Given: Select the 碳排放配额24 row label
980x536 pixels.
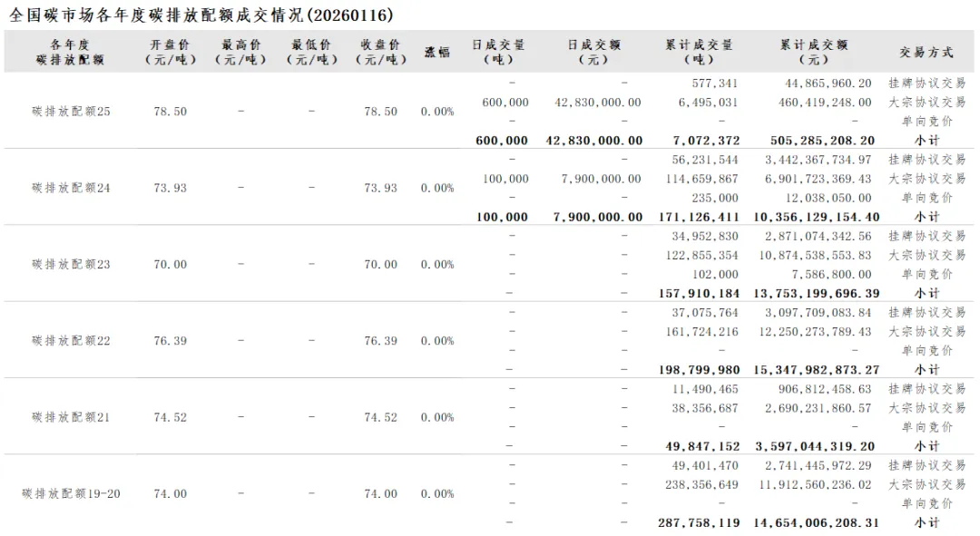Looking at the screenshot, I should click(71, 188).
